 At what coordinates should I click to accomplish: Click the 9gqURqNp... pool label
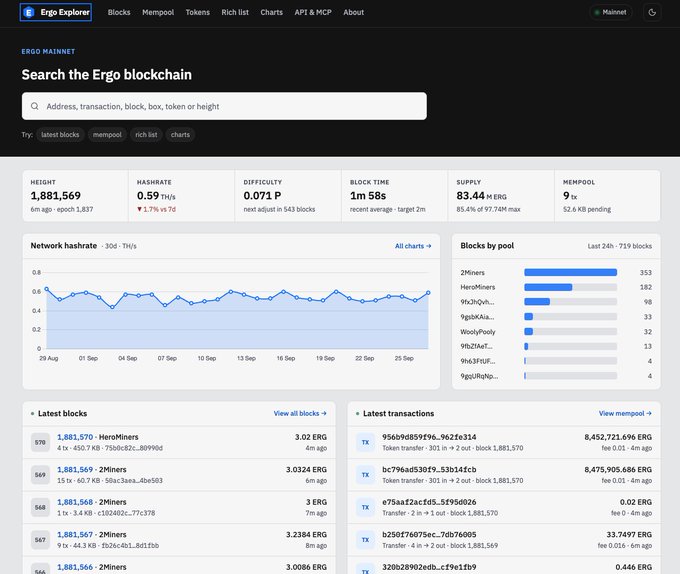tap(479, 376)
